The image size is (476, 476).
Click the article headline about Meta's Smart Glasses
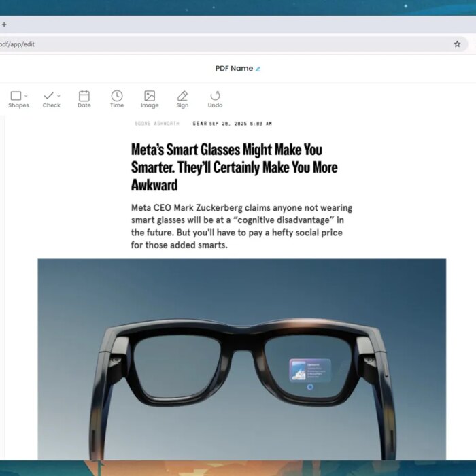(x=234, y=167)
